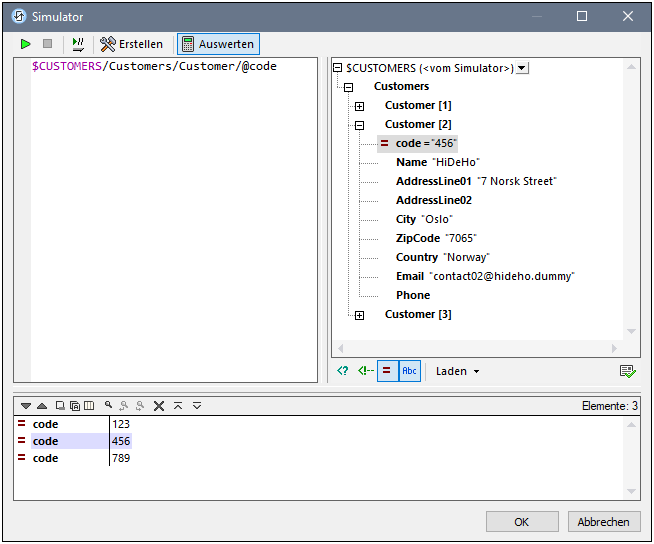This screenshot has width=654, height=544.
Task: Expand the Customer [3] node
Action: pos(360,315)
